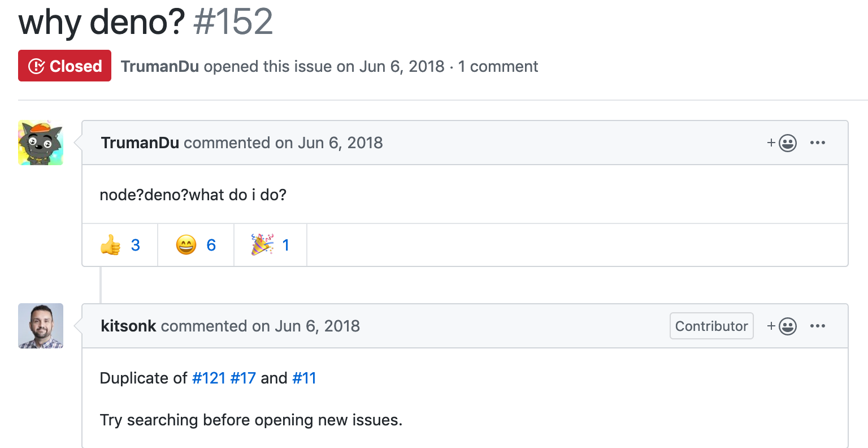Click kitsonk's profile photo avatar
Image resolution: width=868 pixels, height=448 pixels.
point(41,326)
